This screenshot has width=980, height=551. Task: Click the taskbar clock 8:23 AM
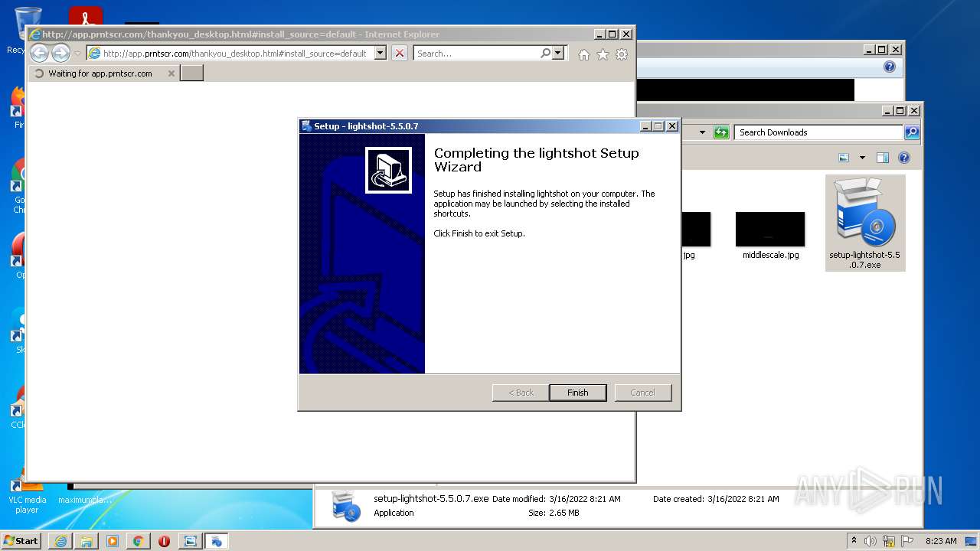(x=941, y=541)
